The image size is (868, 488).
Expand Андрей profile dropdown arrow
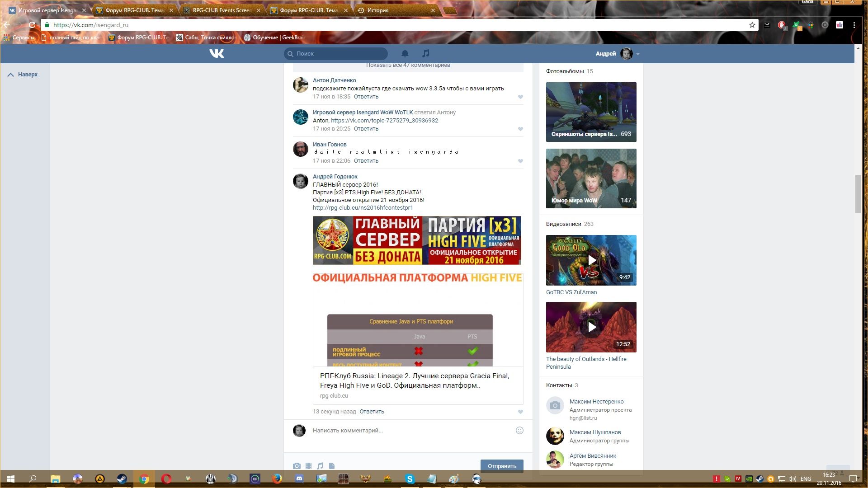638,54
